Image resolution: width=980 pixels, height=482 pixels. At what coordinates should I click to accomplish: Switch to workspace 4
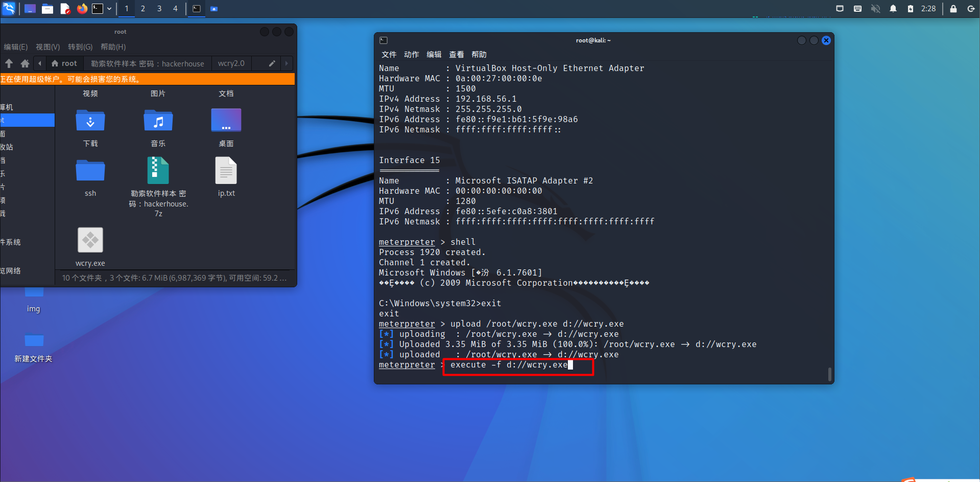point(175,9)
